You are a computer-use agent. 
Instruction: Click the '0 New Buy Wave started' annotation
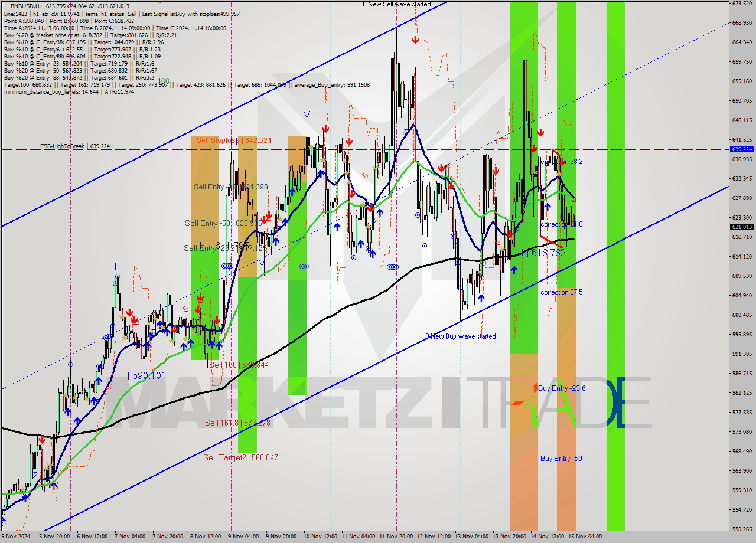tap(461, 336)
